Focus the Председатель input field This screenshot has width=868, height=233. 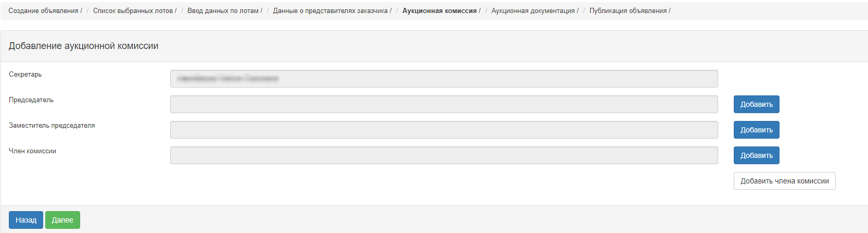(444, 104)
